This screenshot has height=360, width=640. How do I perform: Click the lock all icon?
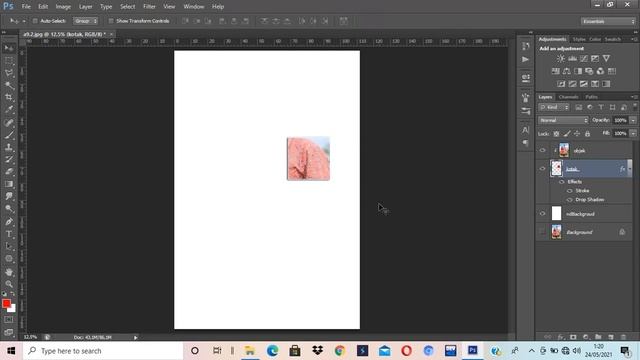[x=587, y=134]
